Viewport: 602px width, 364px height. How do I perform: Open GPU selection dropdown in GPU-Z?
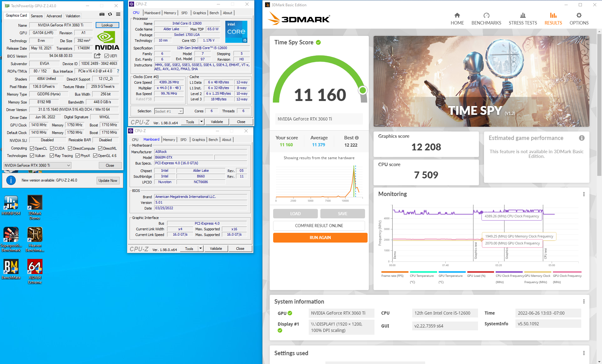click(x=37, y=165)
